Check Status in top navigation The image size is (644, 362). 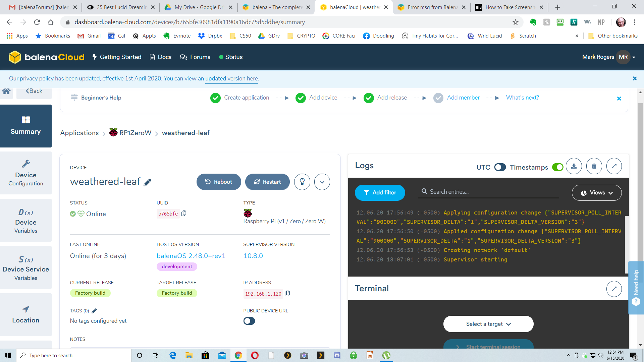[231, 57]
